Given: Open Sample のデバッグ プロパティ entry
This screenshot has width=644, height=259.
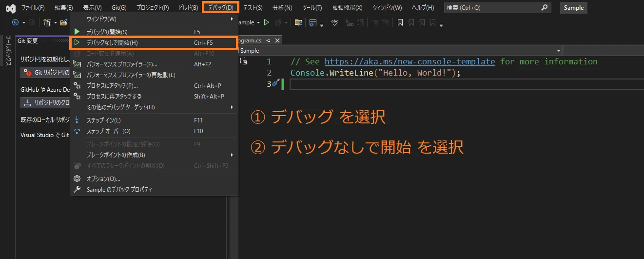Looking at the screenshot, I should pos(154,189).
